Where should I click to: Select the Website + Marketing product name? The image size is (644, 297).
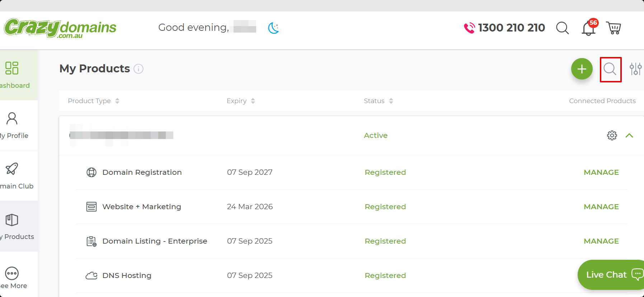[x=142, y=207]
